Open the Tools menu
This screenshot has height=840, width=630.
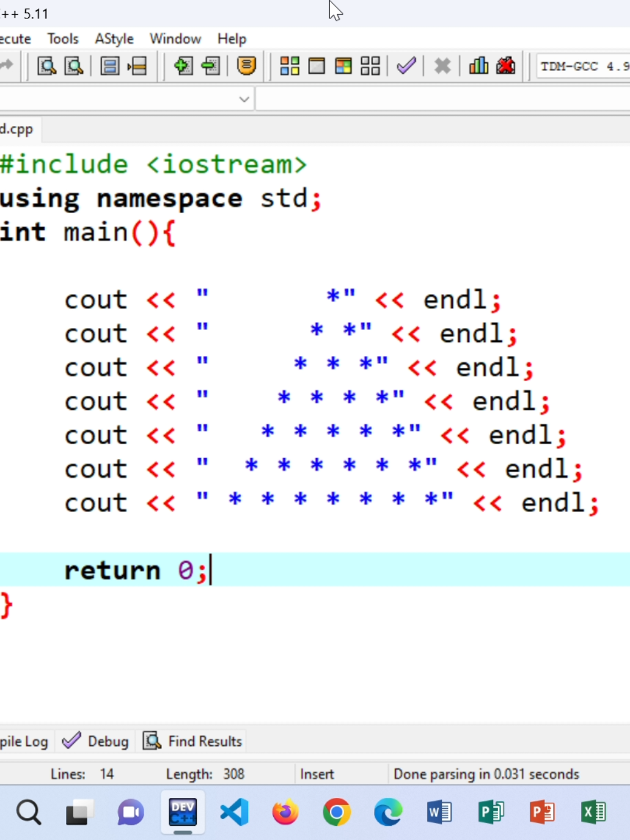pos(62,38)
